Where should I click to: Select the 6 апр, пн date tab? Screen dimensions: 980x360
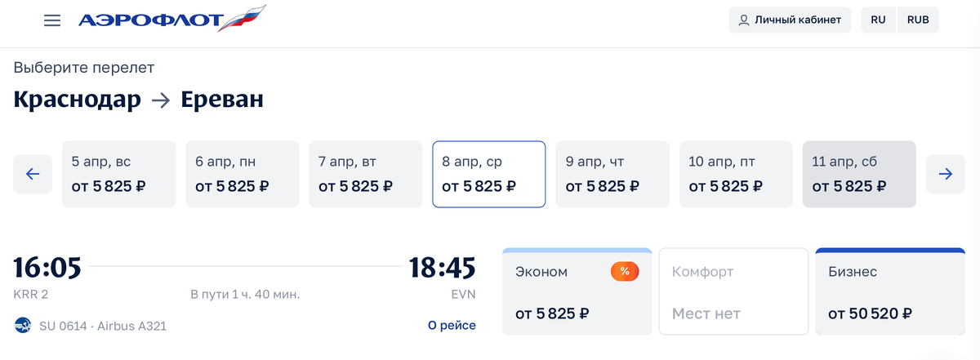[x=243, y=174]
